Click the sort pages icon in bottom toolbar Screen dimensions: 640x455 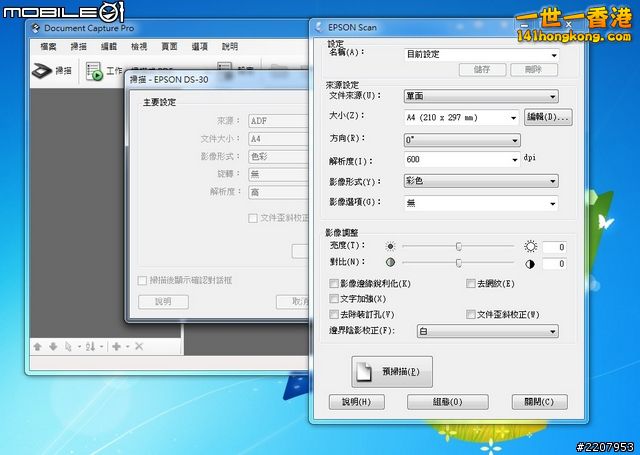(90, 346)
